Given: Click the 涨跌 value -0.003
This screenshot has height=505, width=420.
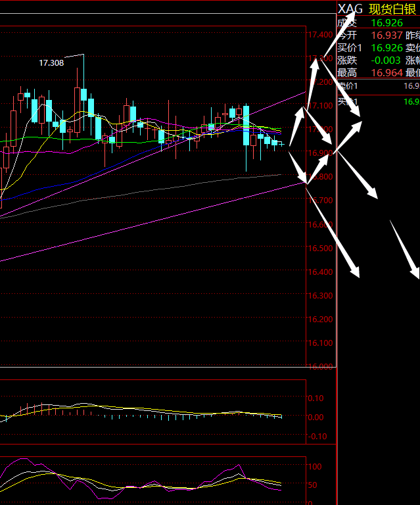Looking at the screenshot, I should click(x=386, y=60).
